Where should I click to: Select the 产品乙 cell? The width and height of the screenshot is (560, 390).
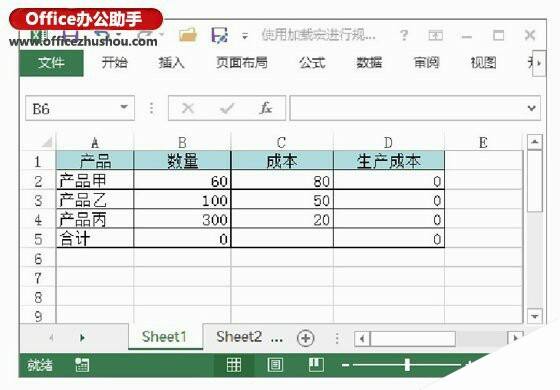[95, 200]
